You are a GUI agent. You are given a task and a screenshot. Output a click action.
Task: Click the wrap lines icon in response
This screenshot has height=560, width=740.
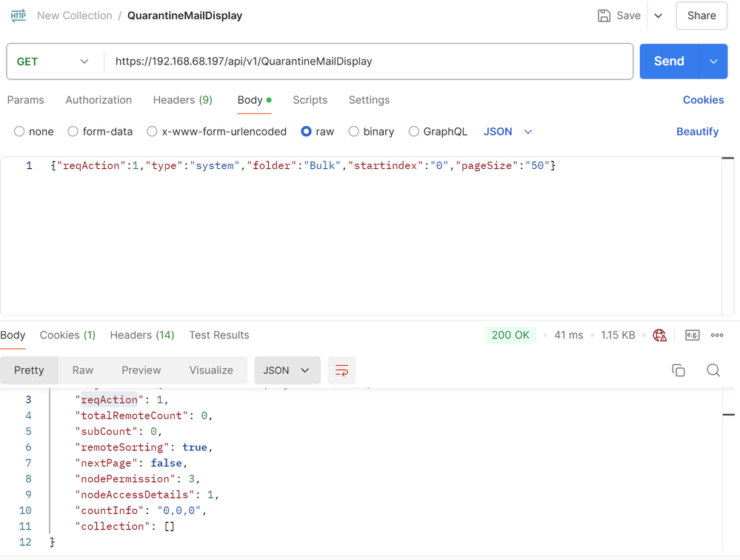pyautogui.click(x=341, y=370)
